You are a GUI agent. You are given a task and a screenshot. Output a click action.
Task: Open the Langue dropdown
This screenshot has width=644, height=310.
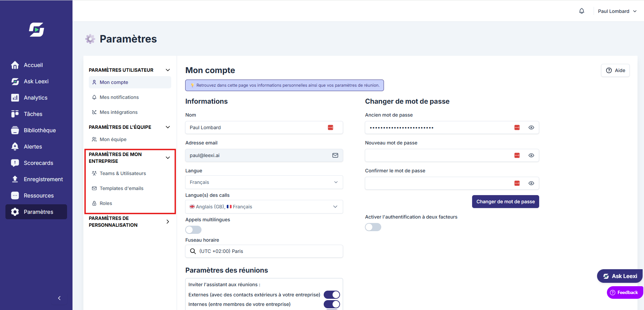point(264,182)
